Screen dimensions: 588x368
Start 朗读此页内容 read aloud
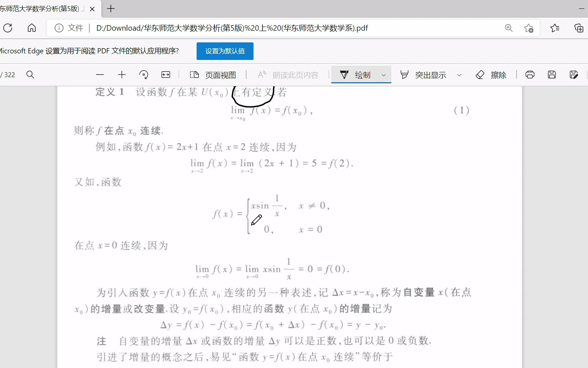(288, 75)
